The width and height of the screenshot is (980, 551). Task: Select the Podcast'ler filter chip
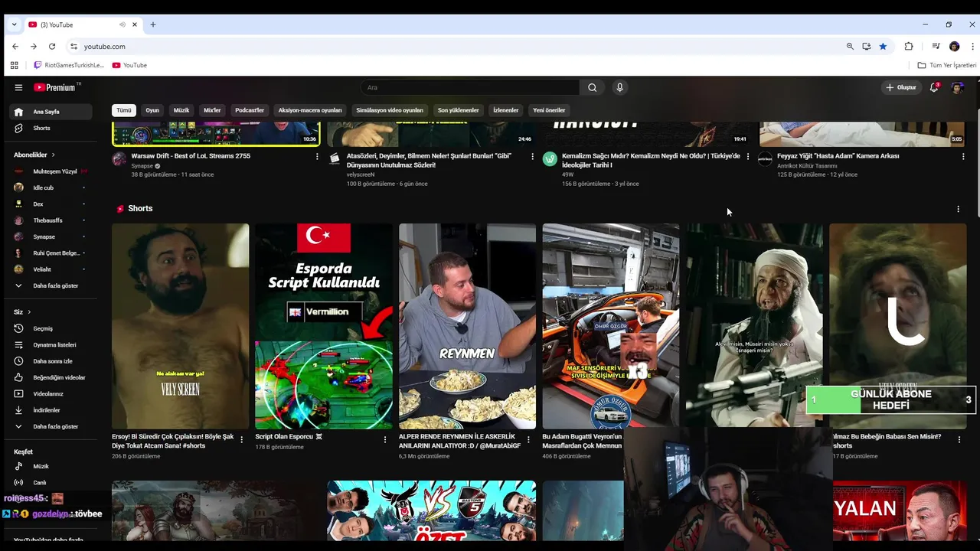pos(250,110)
